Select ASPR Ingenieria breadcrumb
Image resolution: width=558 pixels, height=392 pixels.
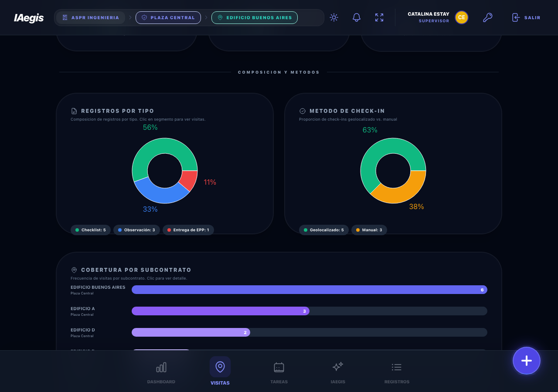pos(91,17)
